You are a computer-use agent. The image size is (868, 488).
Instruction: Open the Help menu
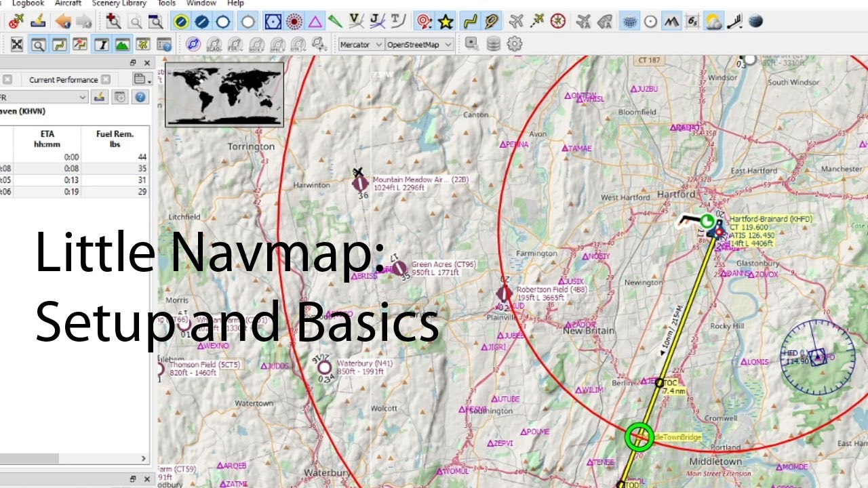pos(235,3)
